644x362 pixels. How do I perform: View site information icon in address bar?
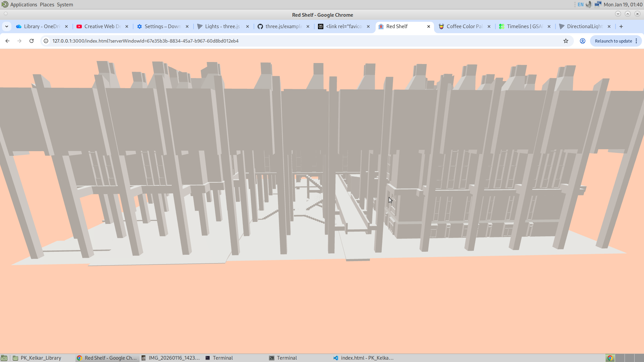[46, 41]
